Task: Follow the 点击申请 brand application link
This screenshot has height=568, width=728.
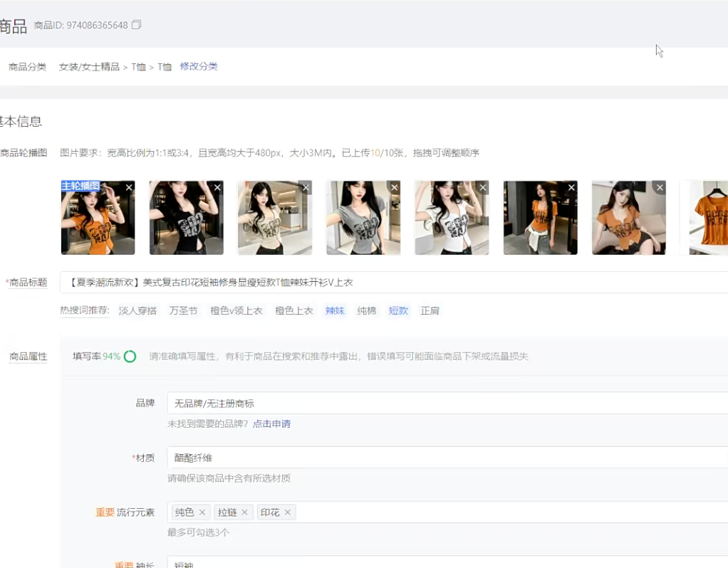Action: 271,424
